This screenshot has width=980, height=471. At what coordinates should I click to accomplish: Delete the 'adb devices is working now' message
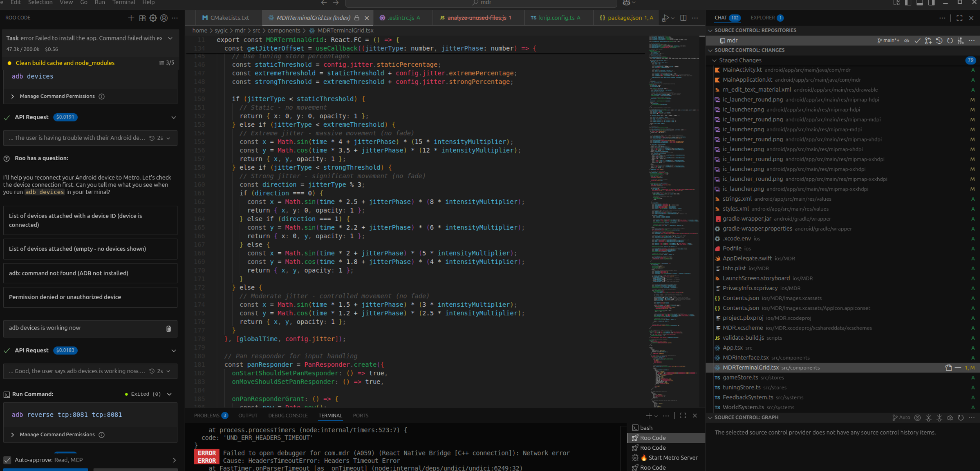[x=169, y=328]
